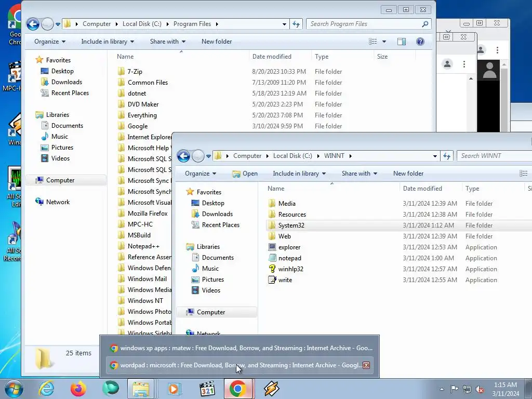The width and height of the screenshot is (532, 399).
Task: Click Open button in WINNT toolbar
Action: [245, 174]
